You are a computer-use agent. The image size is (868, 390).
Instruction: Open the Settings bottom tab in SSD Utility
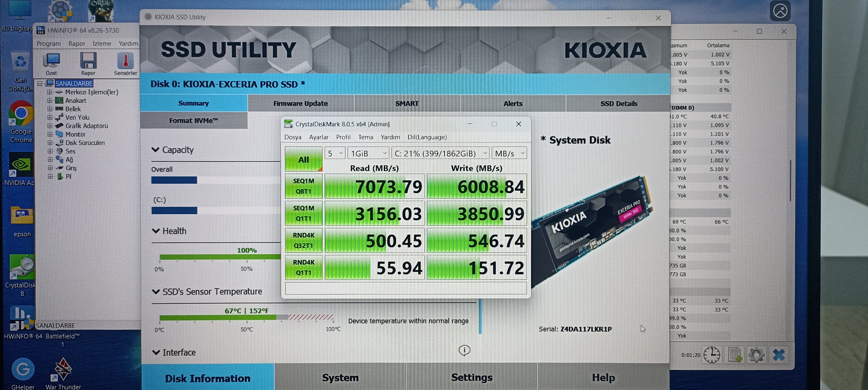tap(472, 378)
